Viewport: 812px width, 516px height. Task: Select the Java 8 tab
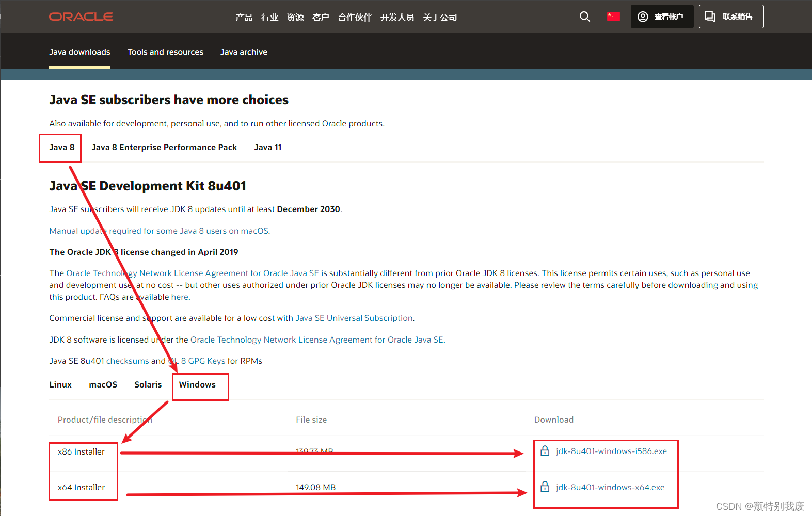tap(62, 147)
